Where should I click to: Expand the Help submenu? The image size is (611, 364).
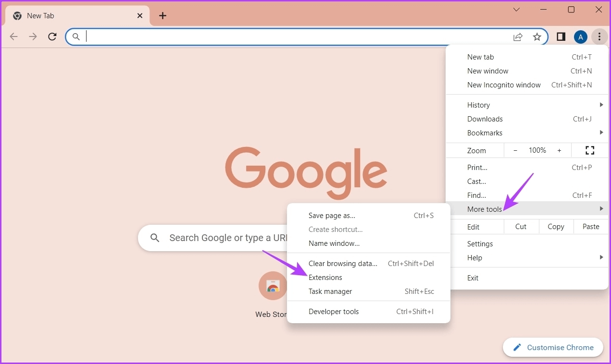(527, 257)
